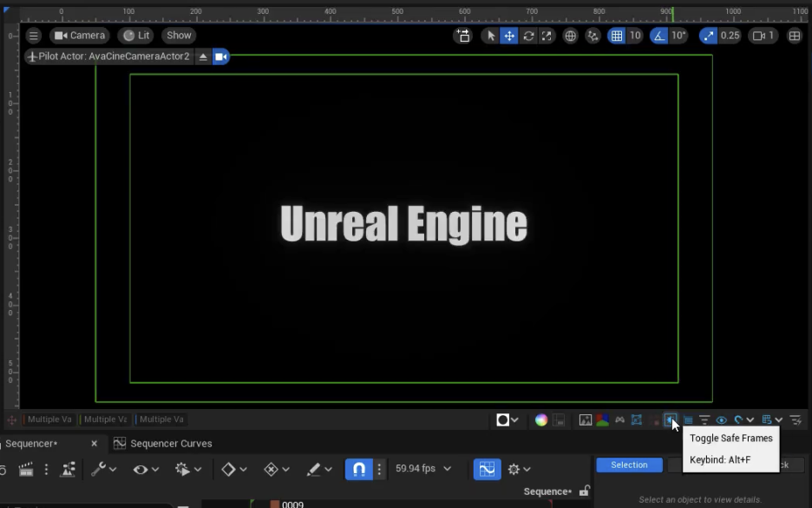Move the green playhead marker on ruler
The height and width of the screenshot is (508, 812).
click(672, 15)
